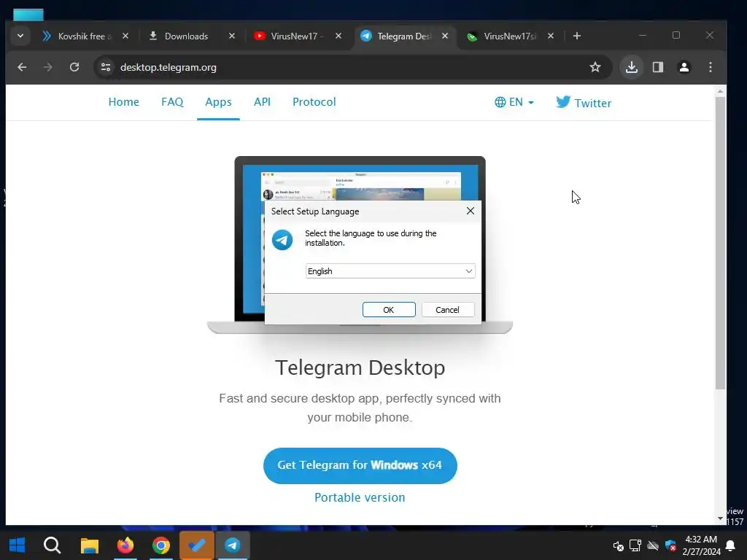The height and width of the screenshot is (560, 747).
Task: Open the muted volume tray icon
Action: pyautogui.click(x=618, y=545)
